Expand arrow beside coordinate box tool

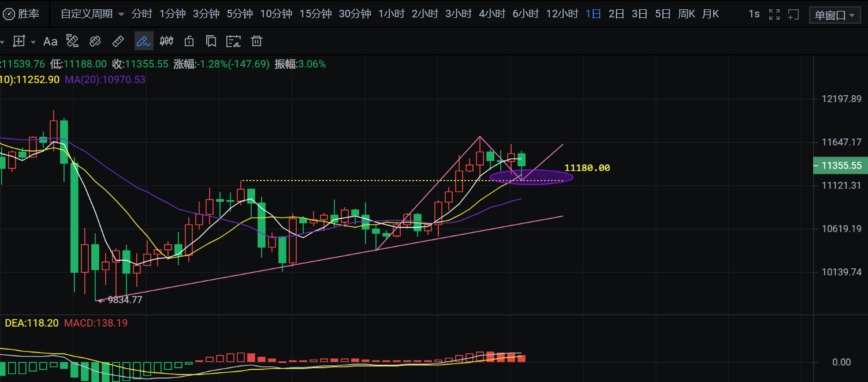[33, 42]
